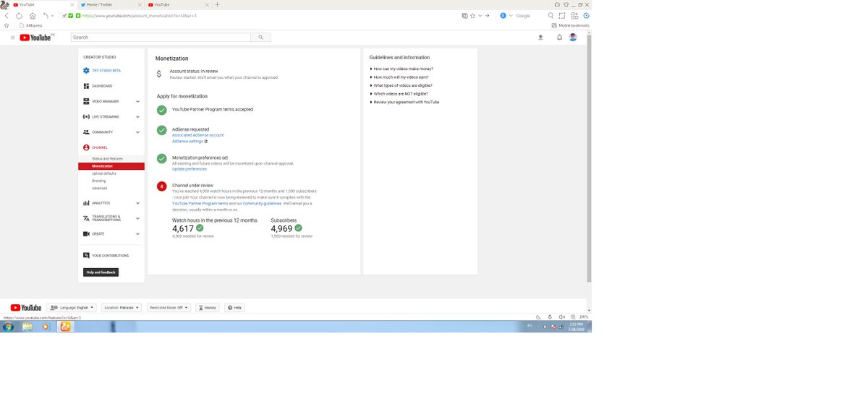
Task: Expand Translations & Transcriptions
Action: [x=111, y=218]
